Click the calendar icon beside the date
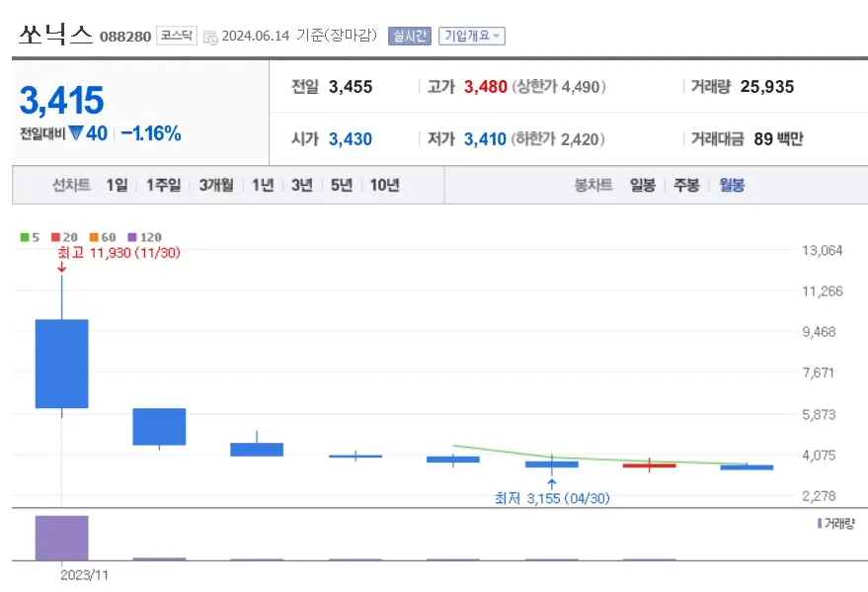This screenshot has height=592, width=868. [210, 38]
